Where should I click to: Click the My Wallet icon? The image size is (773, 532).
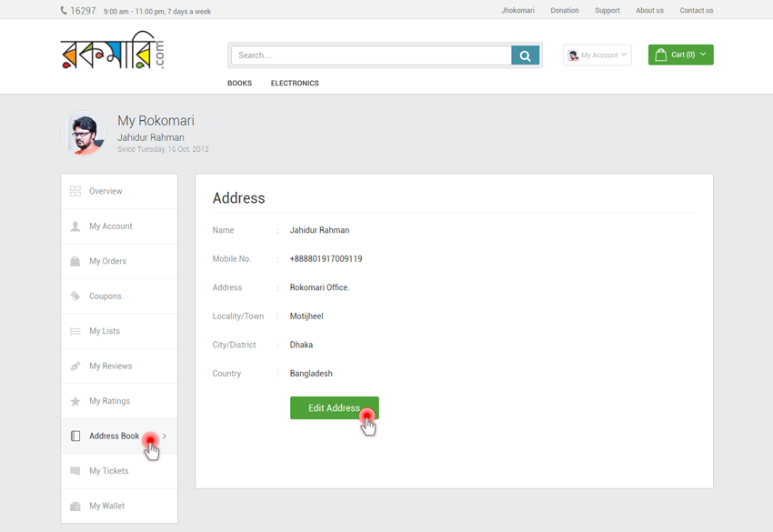coord(75,507)
